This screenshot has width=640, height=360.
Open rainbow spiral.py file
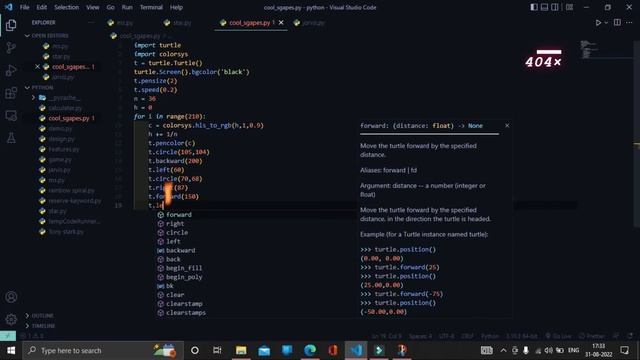[70, 191]
